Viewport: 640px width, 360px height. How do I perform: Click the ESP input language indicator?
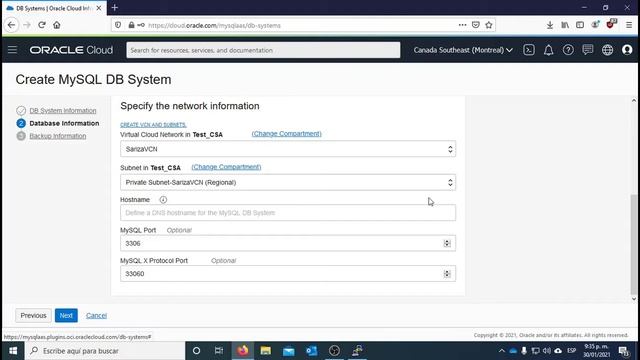tap(571, 351)
